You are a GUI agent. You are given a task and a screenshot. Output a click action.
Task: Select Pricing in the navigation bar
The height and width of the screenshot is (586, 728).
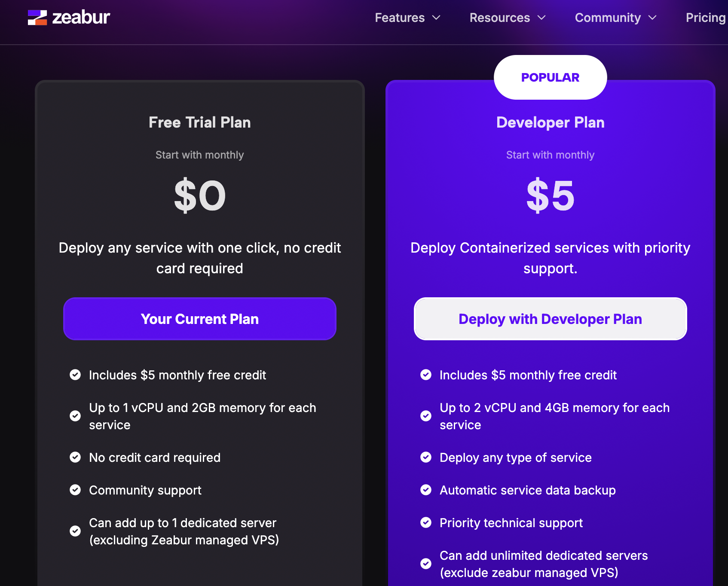(x=705, y=18)
